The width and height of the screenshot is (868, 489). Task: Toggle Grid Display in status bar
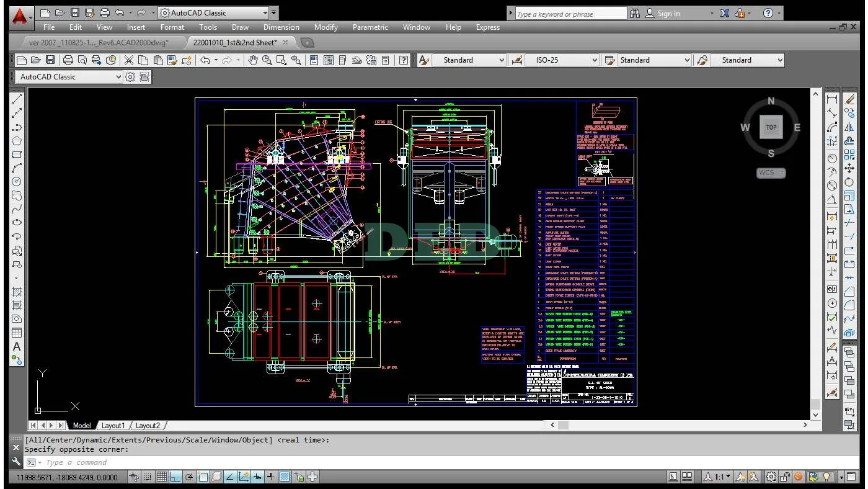point(161,477)
